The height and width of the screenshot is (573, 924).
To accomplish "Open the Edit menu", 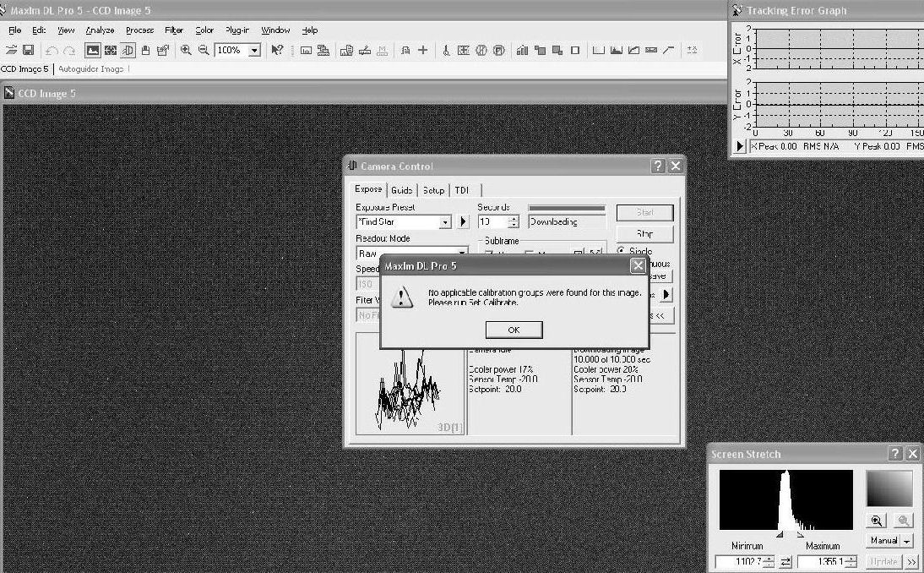I will pyautogui.click(x=39, y=30).
